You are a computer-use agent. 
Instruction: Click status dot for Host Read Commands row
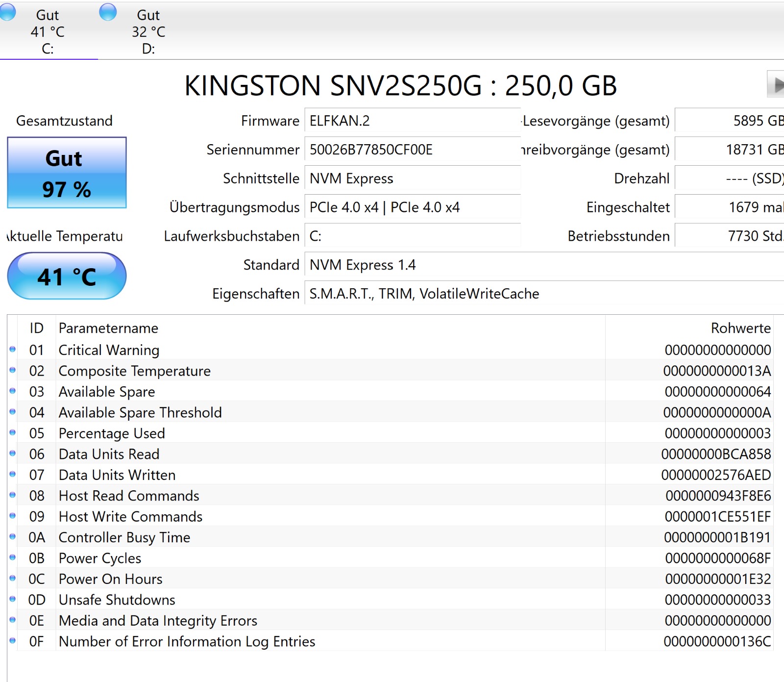13,495
